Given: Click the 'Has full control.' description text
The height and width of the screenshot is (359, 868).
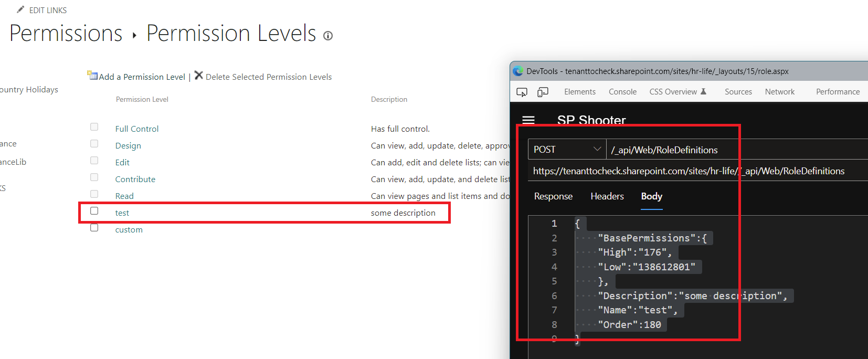Looking at the screenshot, I should click(x=400, y=129).
